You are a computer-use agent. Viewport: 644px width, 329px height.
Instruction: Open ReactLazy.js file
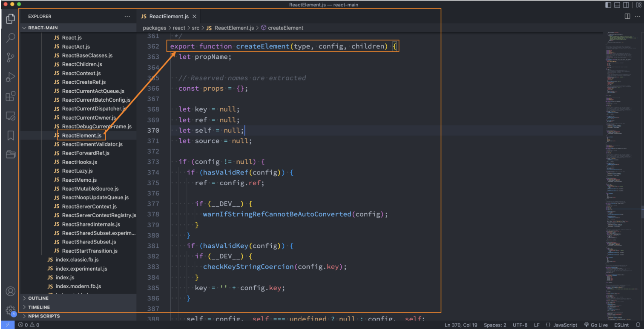(x=78, y=171)
